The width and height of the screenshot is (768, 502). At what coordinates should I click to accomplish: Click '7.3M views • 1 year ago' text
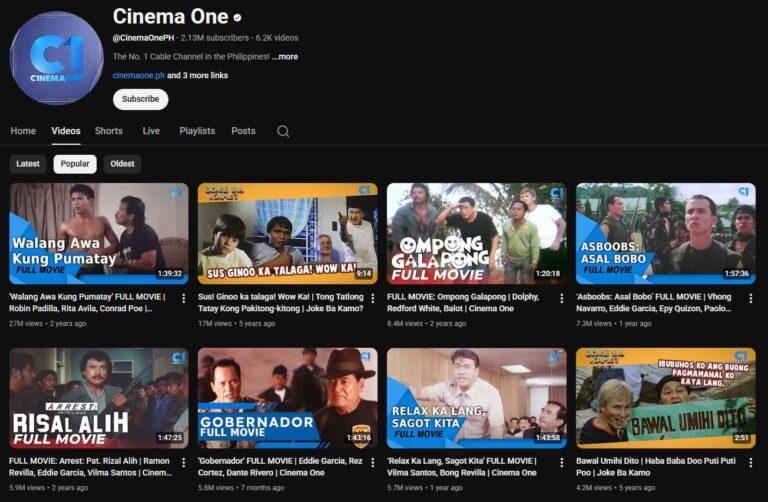(614, 324)
